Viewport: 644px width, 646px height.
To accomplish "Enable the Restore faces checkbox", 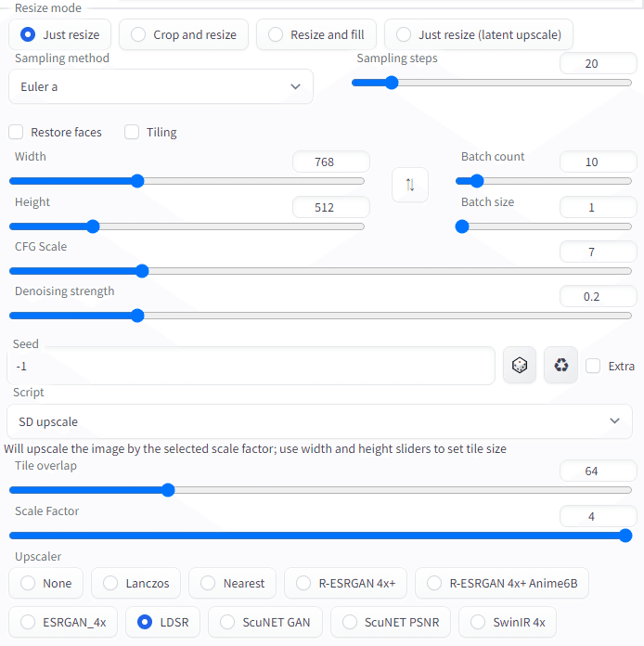I will (16, 132).
